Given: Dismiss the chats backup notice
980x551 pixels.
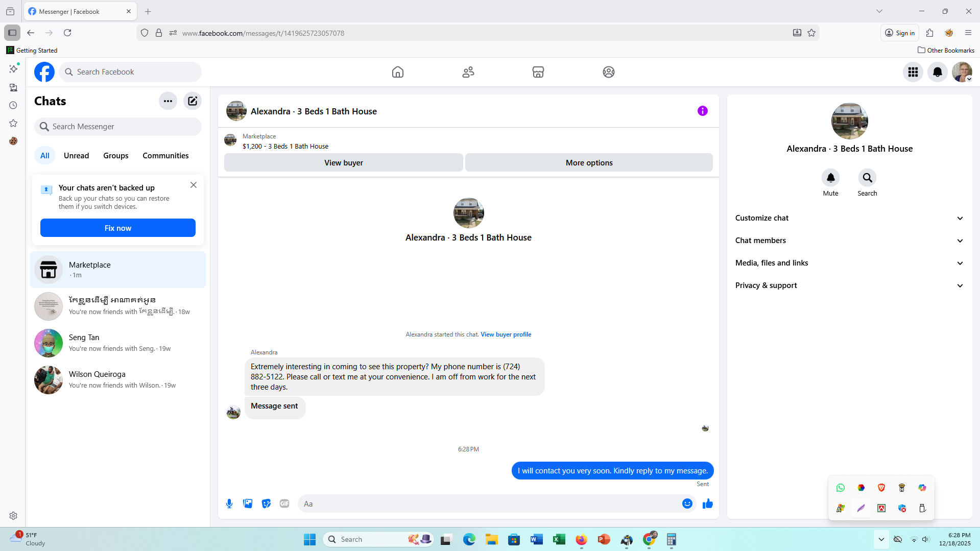Looking at the screenshot, I should [x=194, y=185].
